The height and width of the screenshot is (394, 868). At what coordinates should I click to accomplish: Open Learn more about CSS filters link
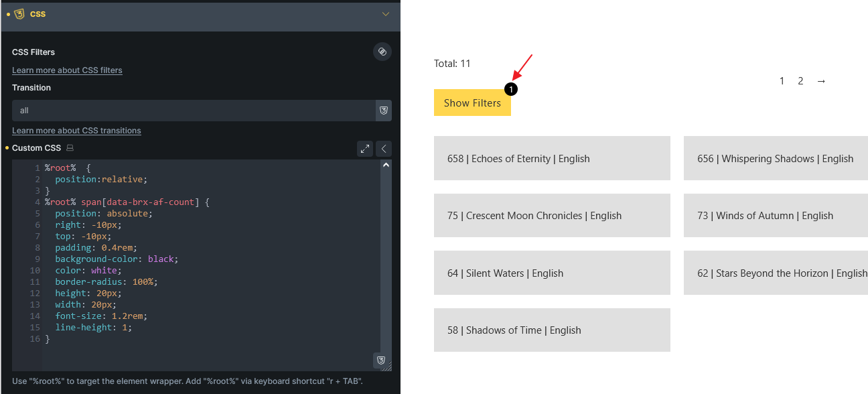click(67, 70)
